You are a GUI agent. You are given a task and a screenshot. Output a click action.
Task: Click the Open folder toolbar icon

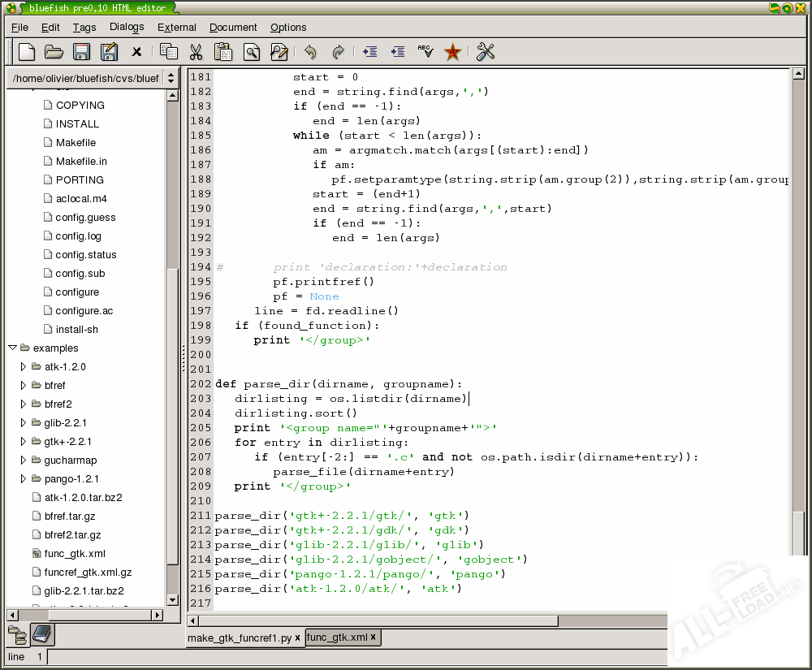(x=54, y=52)
